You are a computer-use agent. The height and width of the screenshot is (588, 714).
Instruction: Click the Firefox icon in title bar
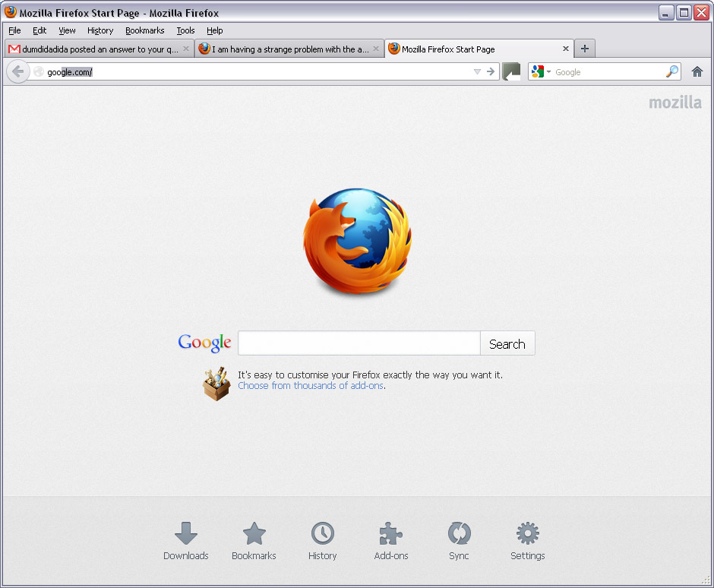(11, 12)
